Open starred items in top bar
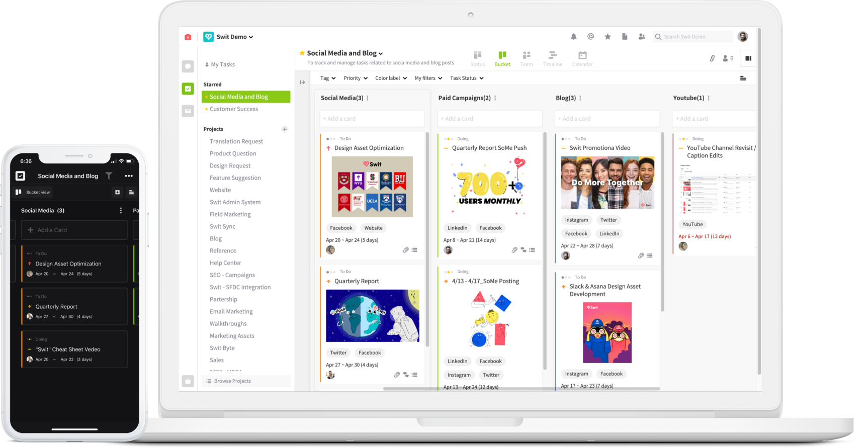Screen dimensions: 868x448 (x=608, y=37)
